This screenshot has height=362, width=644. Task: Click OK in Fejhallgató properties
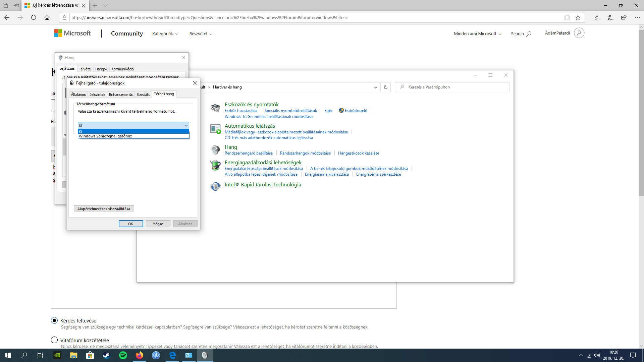click(x=131, y=224)
